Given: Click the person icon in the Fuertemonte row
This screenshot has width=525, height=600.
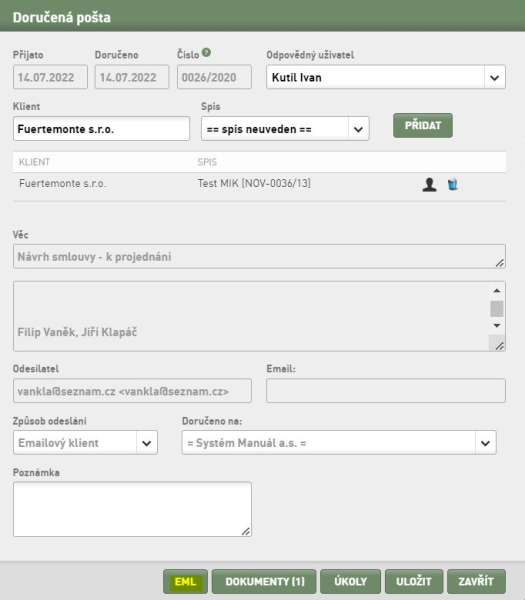Looking at the screenshot, I should [429, 184].
